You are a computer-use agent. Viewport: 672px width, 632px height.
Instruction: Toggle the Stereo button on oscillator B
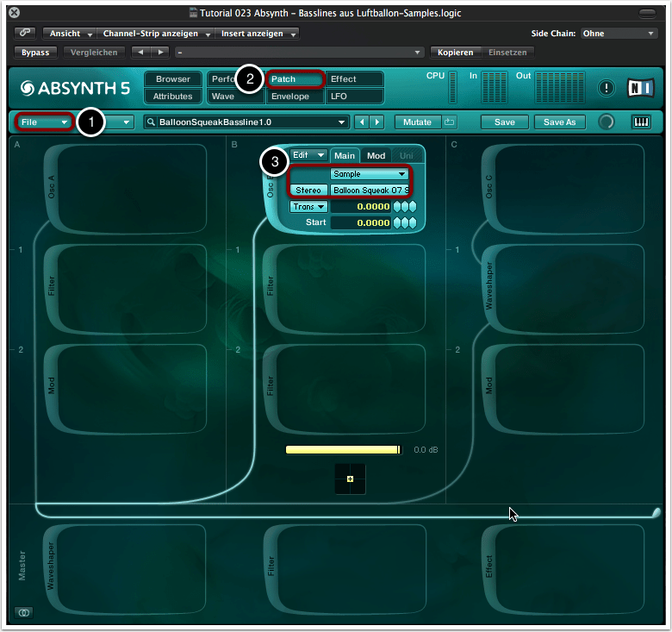coord(308,190)
